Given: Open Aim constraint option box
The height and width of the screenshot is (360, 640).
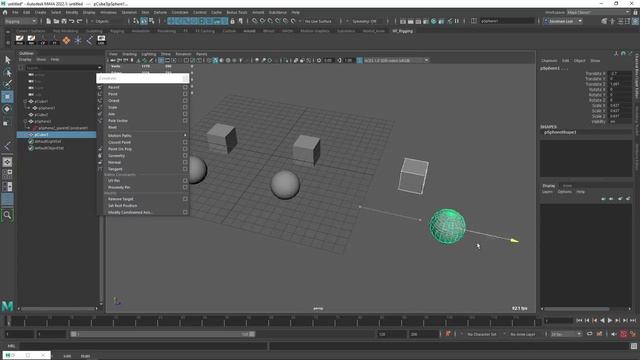Looking at the screenshot, I should [x=185, y=114].
